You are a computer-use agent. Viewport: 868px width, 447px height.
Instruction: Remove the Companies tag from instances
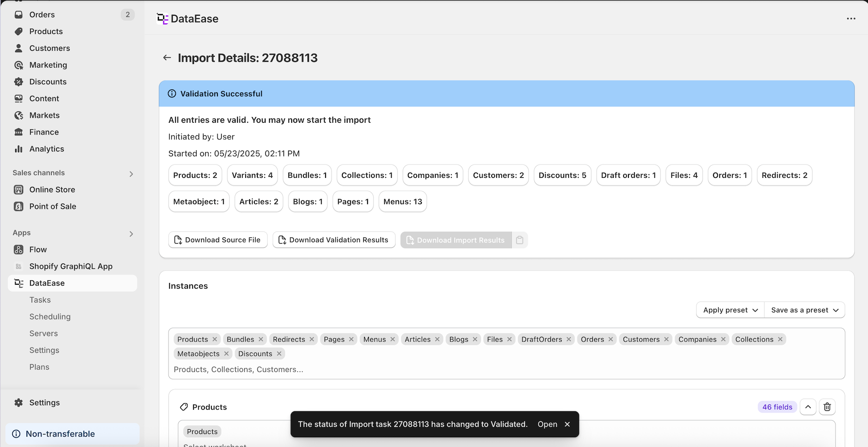tap(723, 339)
